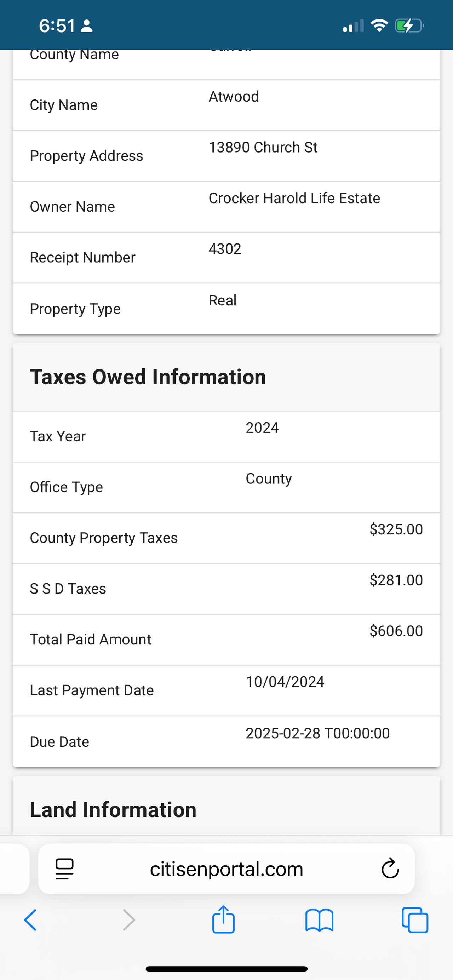Tap the Due Date value 2025-02-28
453x980 pixels.
tap(317, 733)
